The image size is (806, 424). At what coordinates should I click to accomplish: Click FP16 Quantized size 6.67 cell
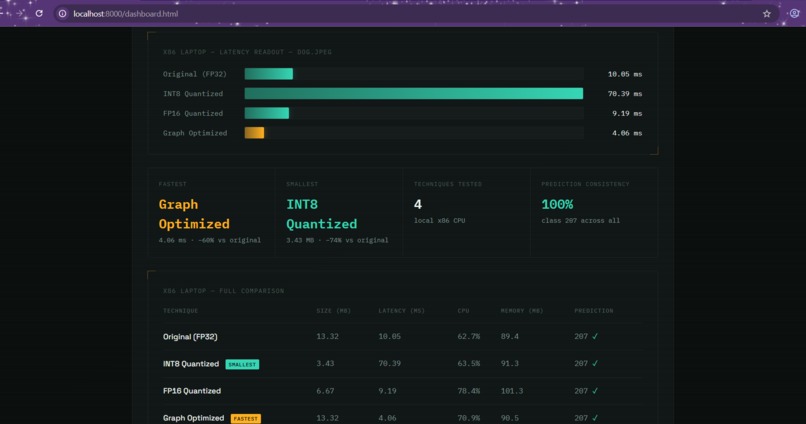coord(325,391)
